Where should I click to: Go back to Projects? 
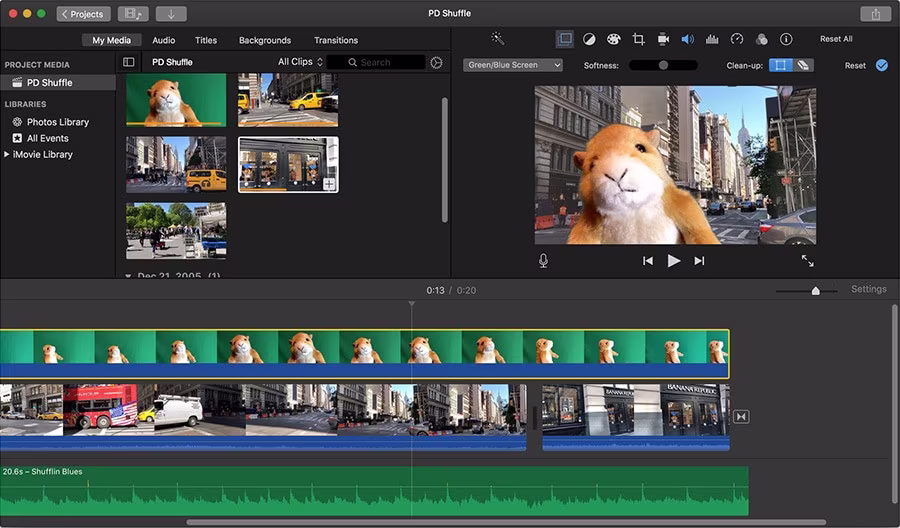pyautogui.click(x=83, y=14)
